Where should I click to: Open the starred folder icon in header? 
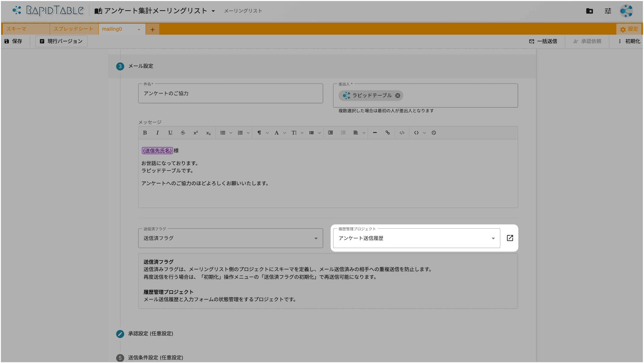(590, 11)
